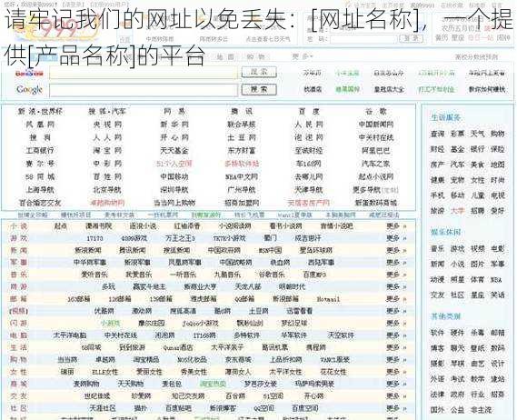Open 163邮箱 in the 邮箱 row

point(78,299)
